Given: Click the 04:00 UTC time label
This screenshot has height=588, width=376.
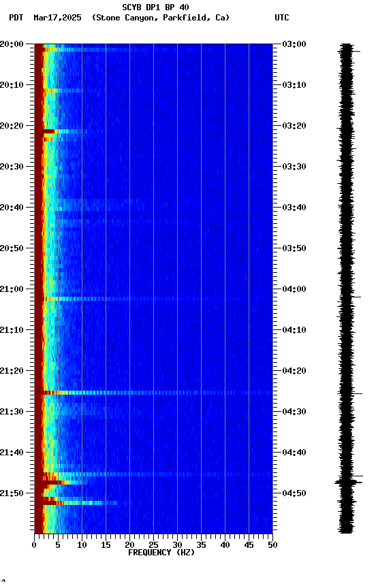Looking at the screenshot, I should click(x=294, y=289).
